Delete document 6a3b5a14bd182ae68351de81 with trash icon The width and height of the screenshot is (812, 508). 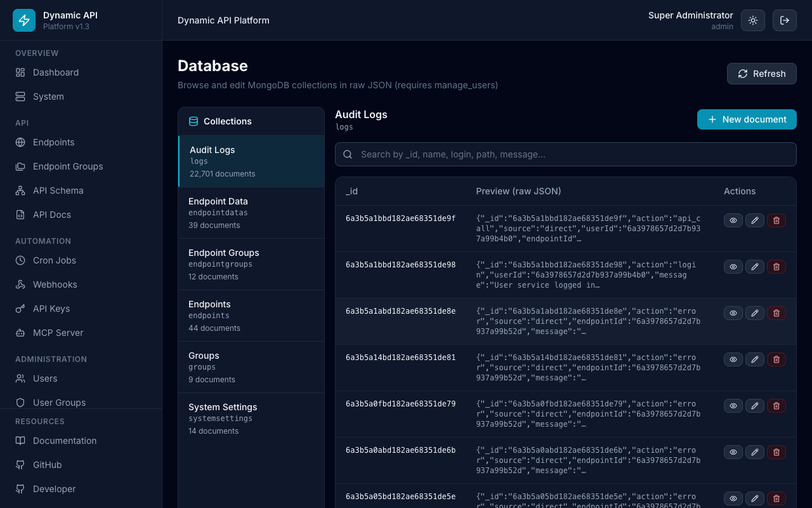[776, 359]
